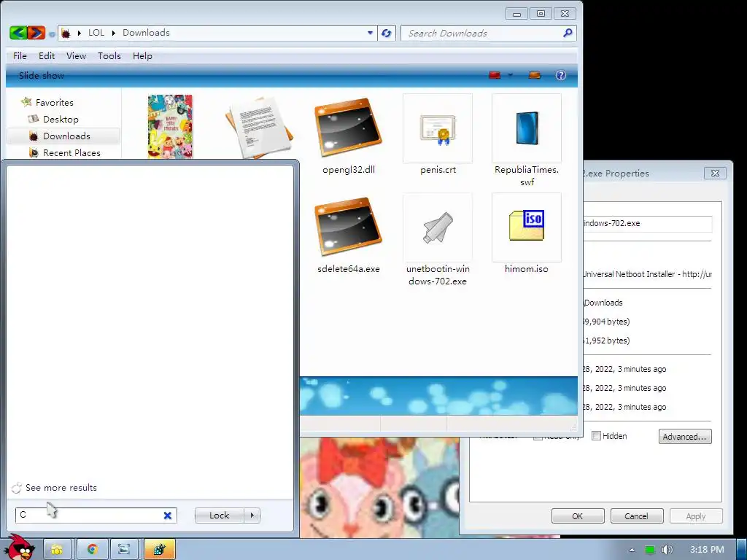Select Downloads in the address breadcrumb
747x560 pixels.
146,33
